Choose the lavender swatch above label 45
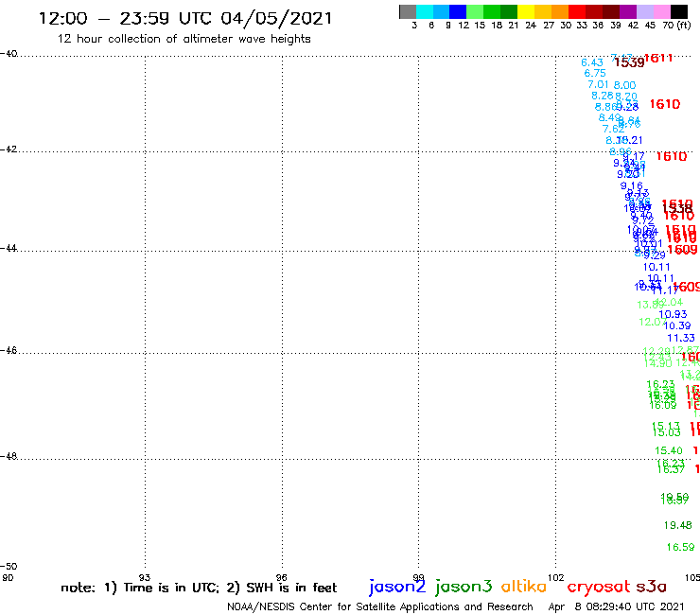 click(x=644, y=11)
